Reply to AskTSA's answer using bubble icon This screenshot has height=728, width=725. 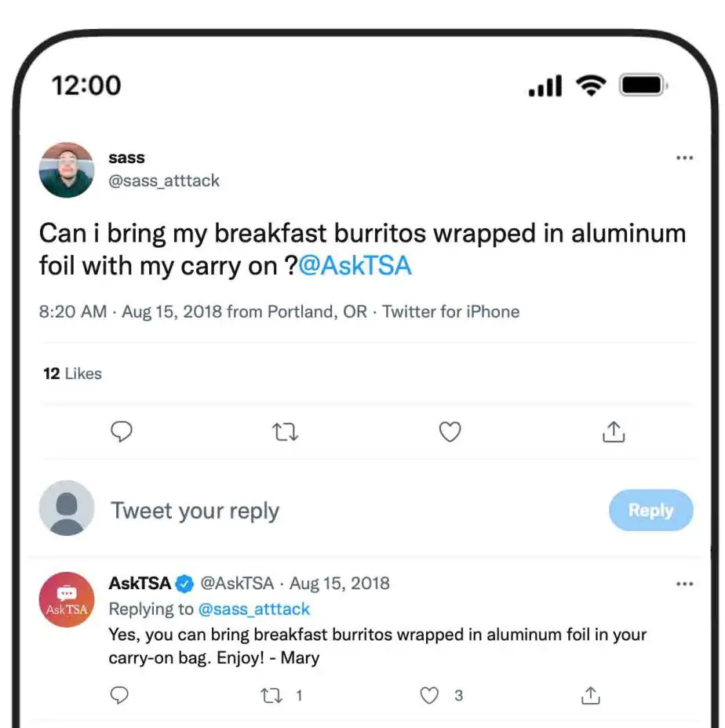119,695
